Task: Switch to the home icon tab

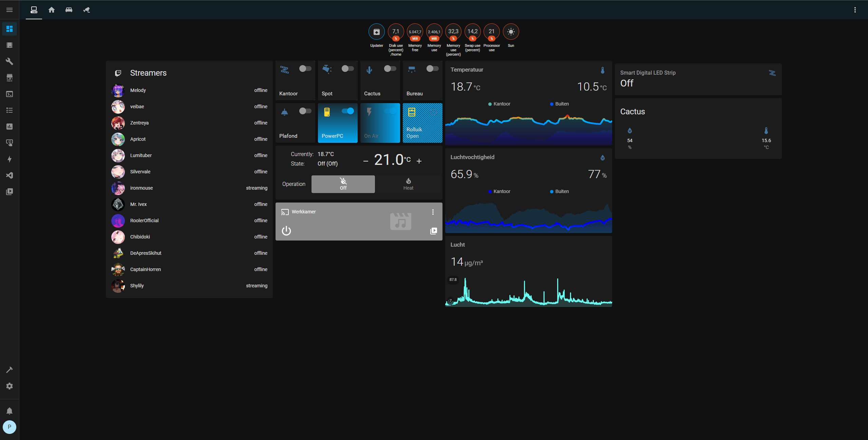Action: tap(52, 10)
